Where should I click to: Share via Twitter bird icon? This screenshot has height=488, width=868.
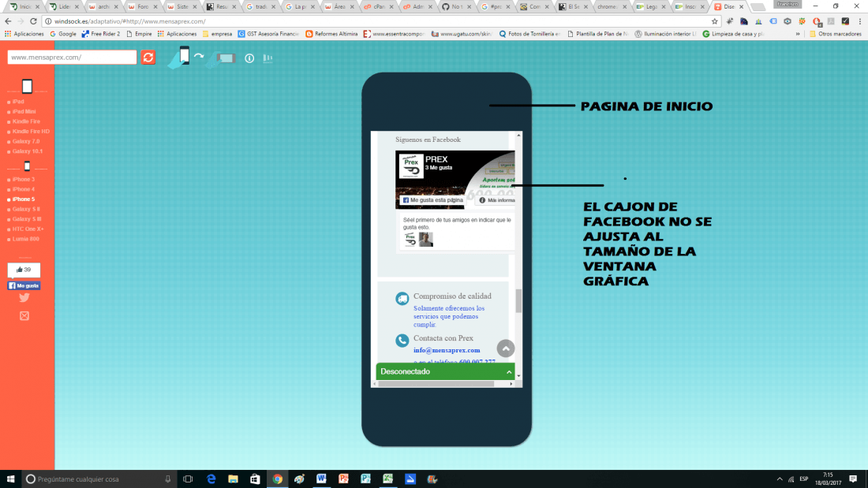click(24, 298)
